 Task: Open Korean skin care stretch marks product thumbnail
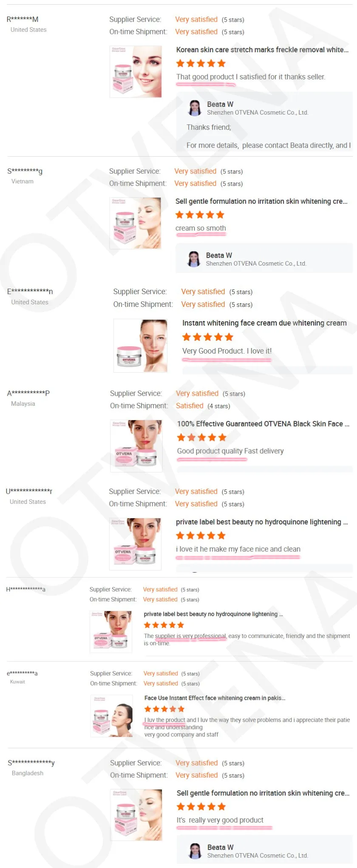(136, 72)
